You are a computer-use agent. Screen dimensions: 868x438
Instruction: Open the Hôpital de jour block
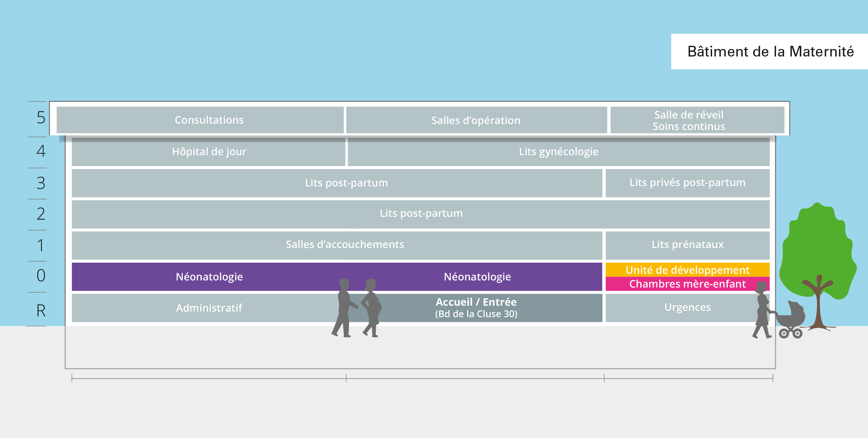pos(208,152)
